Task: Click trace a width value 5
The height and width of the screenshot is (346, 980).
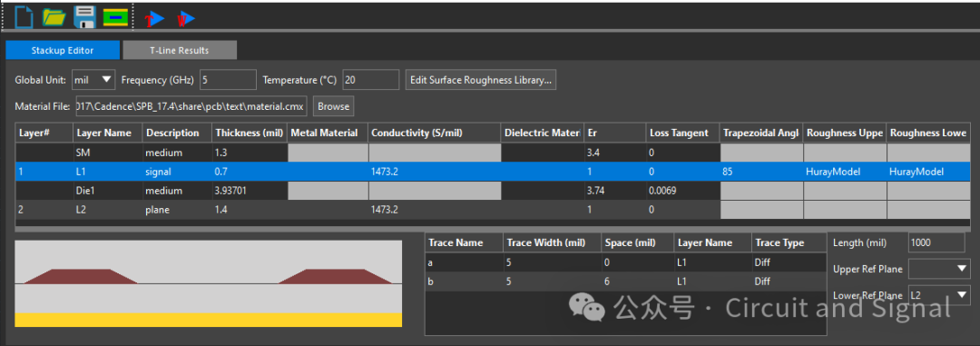Action: pyautogui.click(x=552, y=262)
